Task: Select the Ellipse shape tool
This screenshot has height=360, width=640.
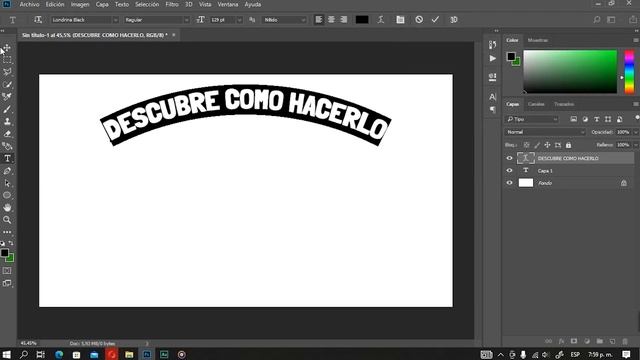Action: [x=7, y=196]
